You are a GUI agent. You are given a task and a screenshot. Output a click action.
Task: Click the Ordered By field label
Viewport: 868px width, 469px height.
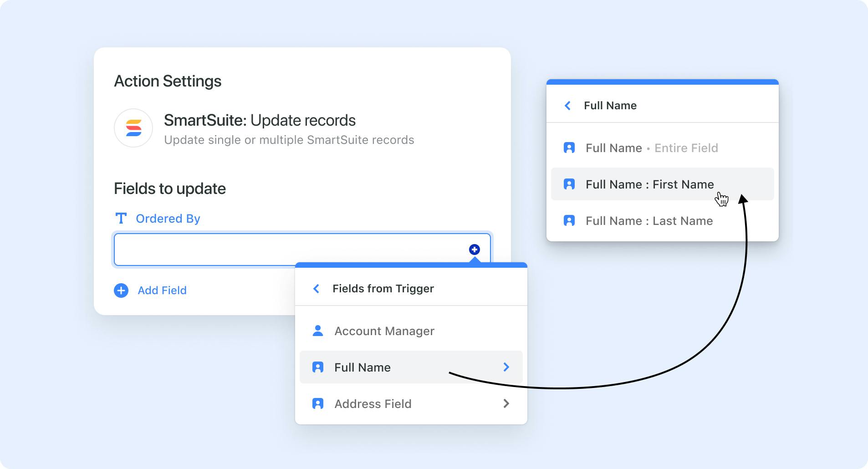pos(168,219)
